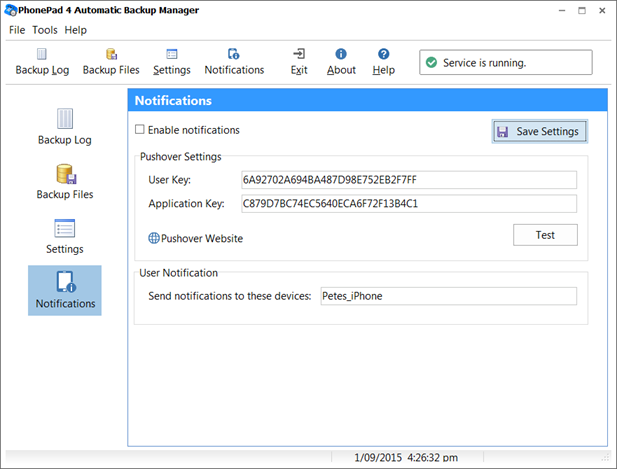Maximize the PhonePad window
The width and height of the screenshot is (617, 469).
(x=582, y=11)
